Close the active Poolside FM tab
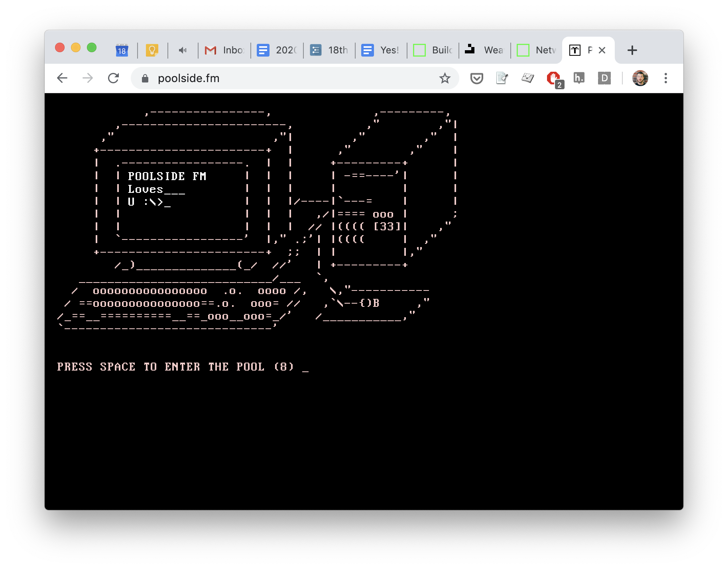Viewport: 728px width, 569px height. pos(602,50)
